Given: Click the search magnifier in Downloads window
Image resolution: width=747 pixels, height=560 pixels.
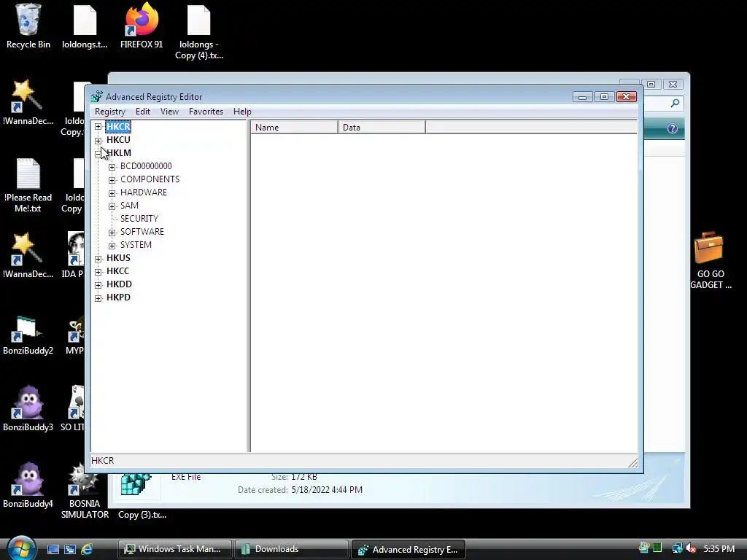Looking at the screenshot, I should coord(675,103).
